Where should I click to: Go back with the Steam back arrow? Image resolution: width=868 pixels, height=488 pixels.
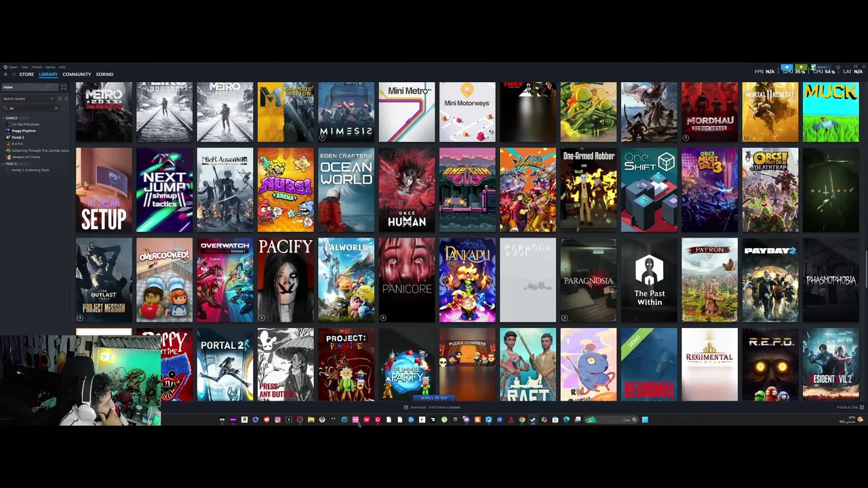click(x=5, y=74)
